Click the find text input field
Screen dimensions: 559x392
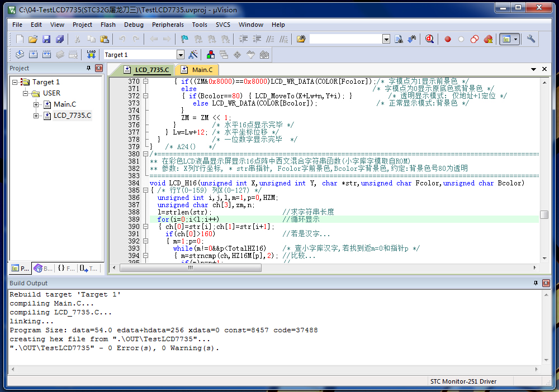pyautogui.click(x=346, y=39)
